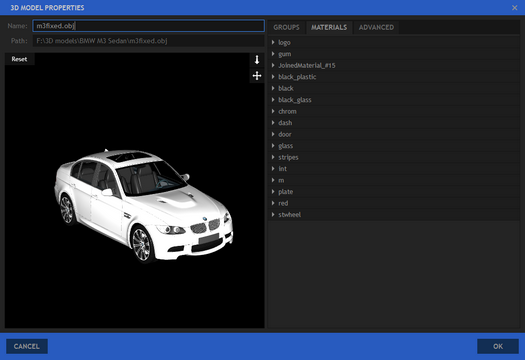Screen dimensions: 525x360
Task: Expand the chrom material arrow
Action: tap(273, 111)
